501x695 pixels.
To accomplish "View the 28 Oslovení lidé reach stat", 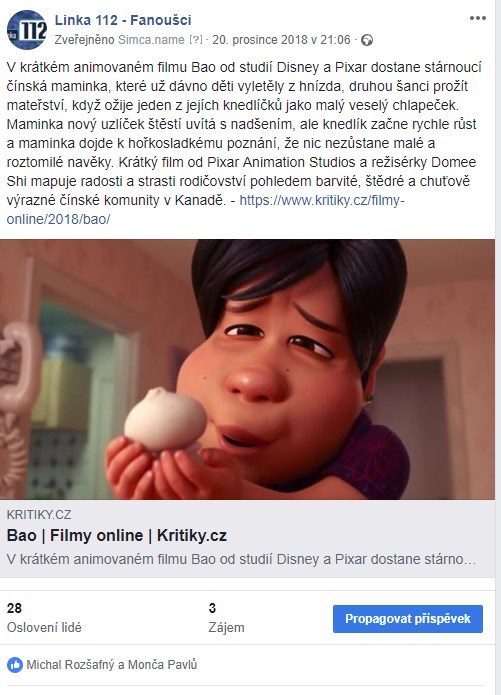I will coord(44,617).
